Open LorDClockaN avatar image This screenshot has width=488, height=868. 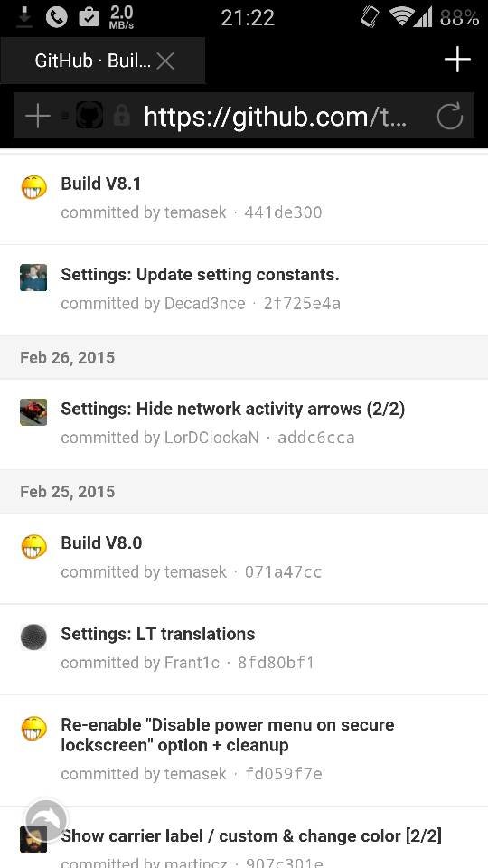(x=33, y=412)
